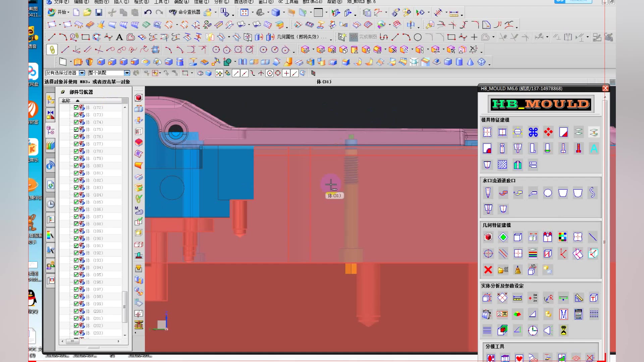Select the text 'A' curve tool

(119, 37)
